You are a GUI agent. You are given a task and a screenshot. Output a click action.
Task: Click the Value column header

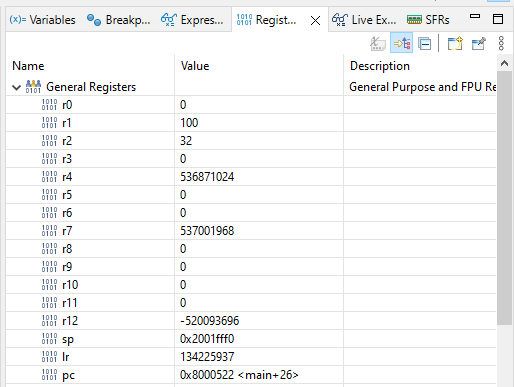[x=195, y=66]
